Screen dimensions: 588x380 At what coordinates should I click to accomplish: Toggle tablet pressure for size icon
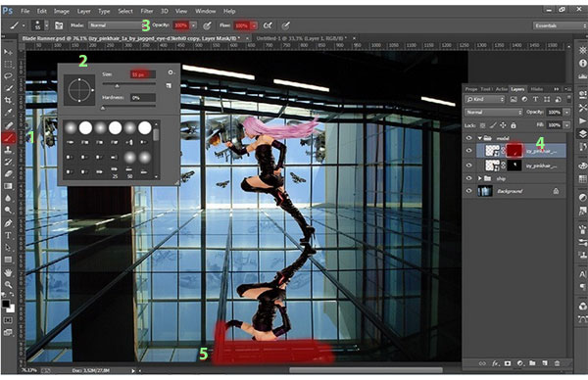[x=286, y=25]
